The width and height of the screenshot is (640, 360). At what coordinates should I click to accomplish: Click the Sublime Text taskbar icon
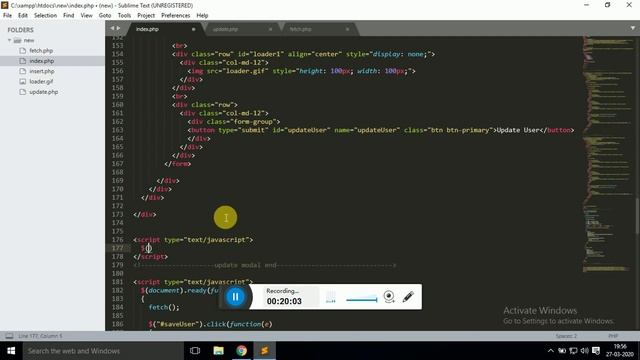(x=264, y=351)
